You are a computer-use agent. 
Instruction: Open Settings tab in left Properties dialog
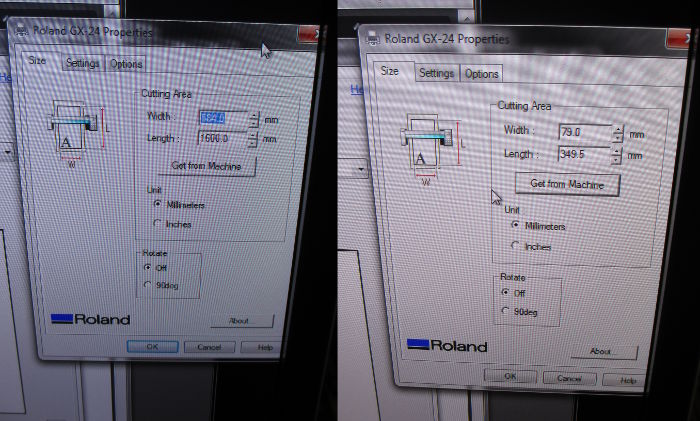[83, 63]
